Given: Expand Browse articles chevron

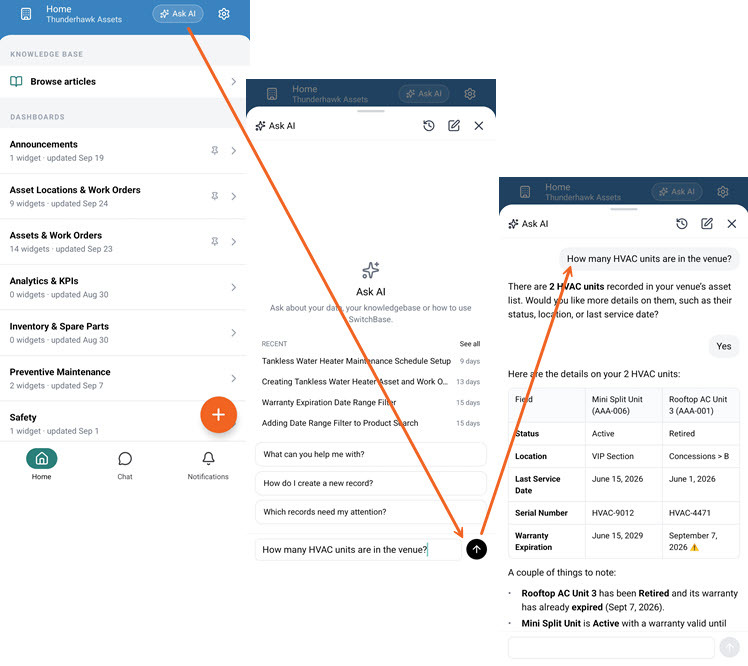Looking at the screenshot, I should click(234, 82).
